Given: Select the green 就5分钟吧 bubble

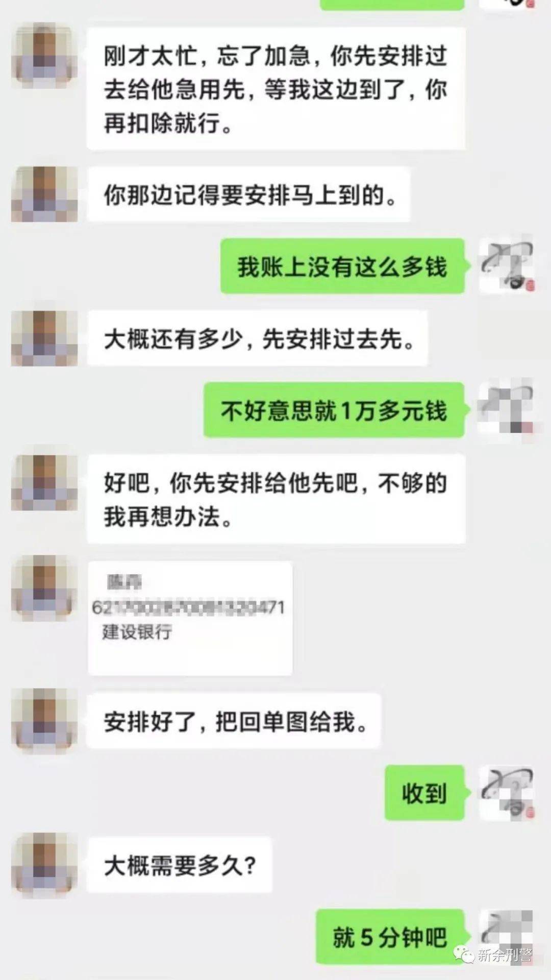Looking at the screenshot, I should tap(391, 937).
